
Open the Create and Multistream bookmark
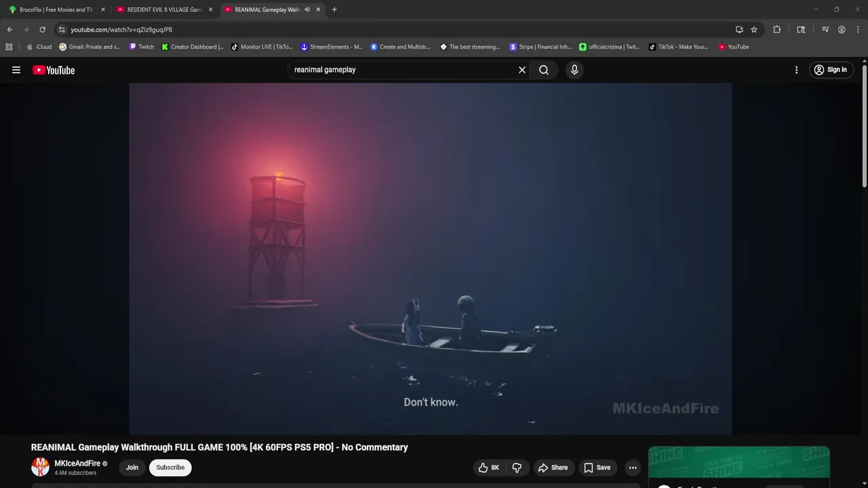[x=400, y=47]
